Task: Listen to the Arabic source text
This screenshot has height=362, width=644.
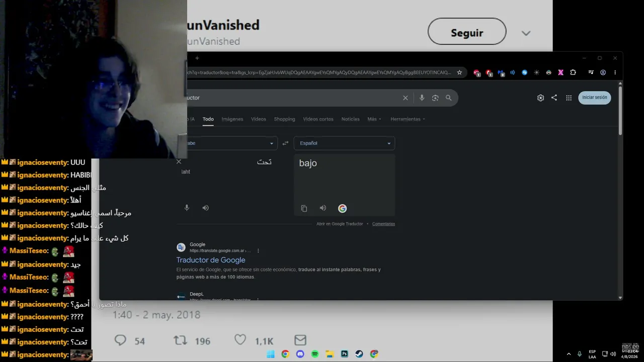Action: 205,208
